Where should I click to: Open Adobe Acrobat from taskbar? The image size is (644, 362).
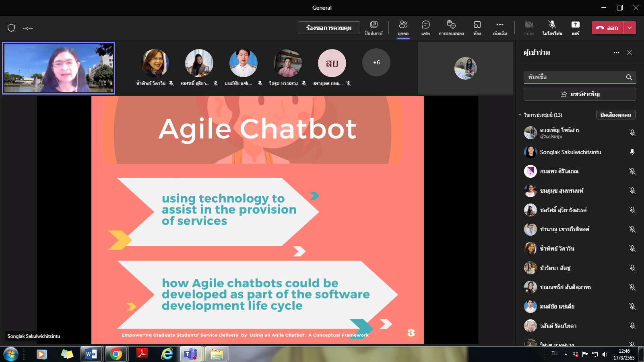coord(142,354)
